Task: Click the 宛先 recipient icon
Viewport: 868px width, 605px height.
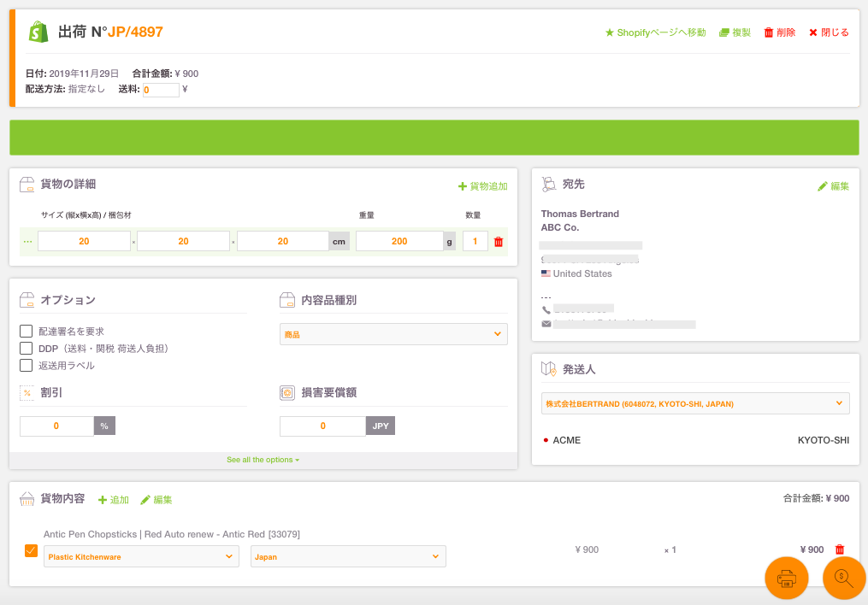Action: coord(548,185)
